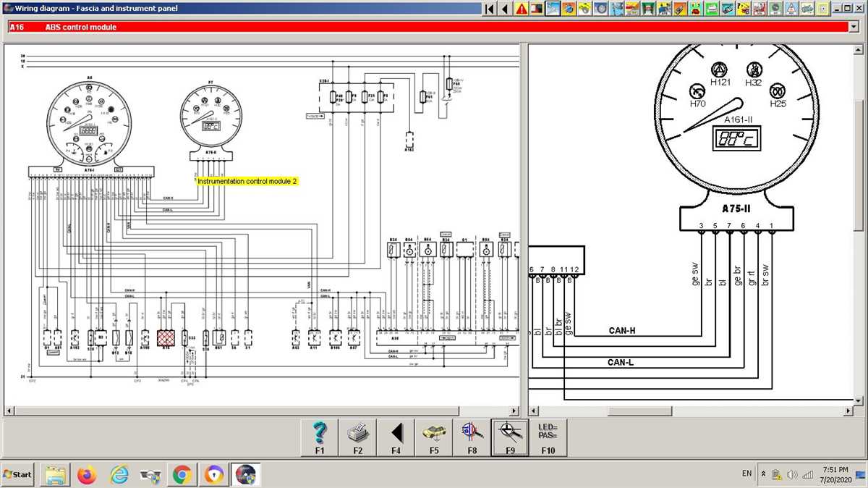Launch Firefox from the taskbar

click(88, 475)
